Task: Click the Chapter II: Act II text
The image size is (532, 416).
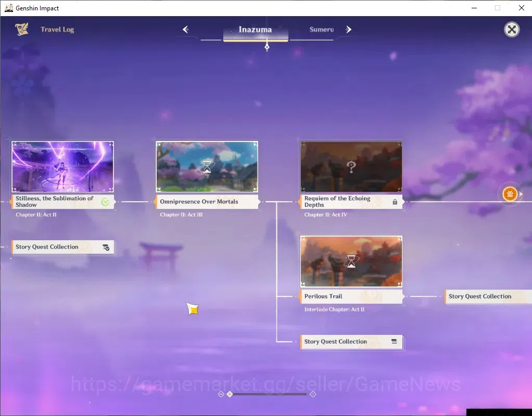Action: pyautogui.click(x=36, y=215)
